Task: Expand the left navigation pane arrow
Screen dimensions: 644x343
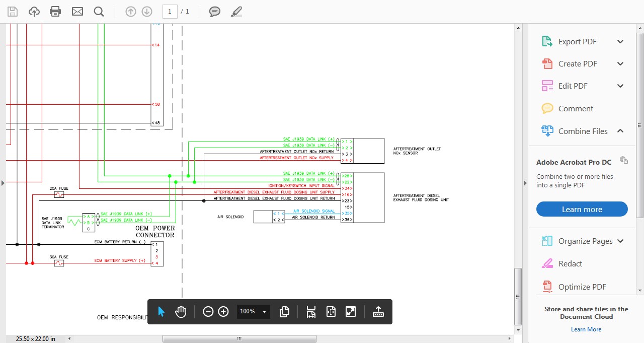Action: tap(3, 183)
